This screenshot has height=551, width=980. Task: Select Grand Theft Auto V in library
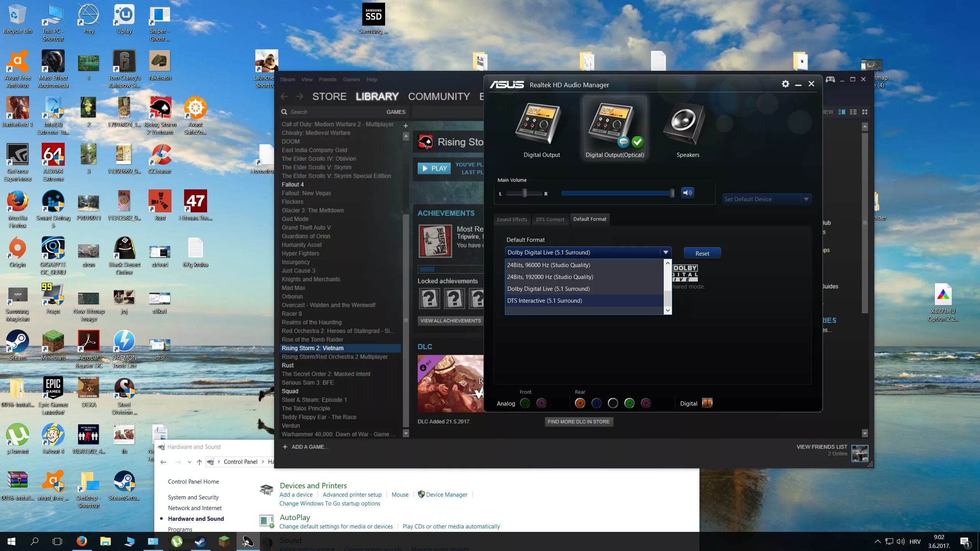[x=306, y=227]
